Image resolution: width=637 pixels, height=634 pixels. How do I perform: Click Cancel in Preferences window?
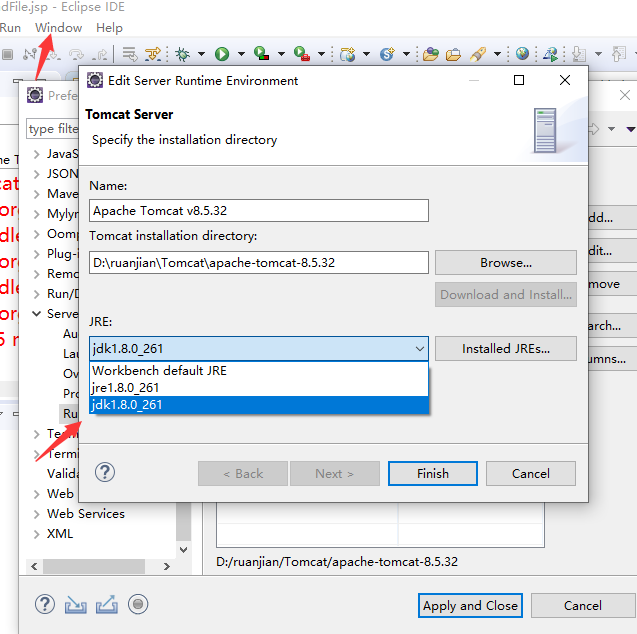click(583, 606)
